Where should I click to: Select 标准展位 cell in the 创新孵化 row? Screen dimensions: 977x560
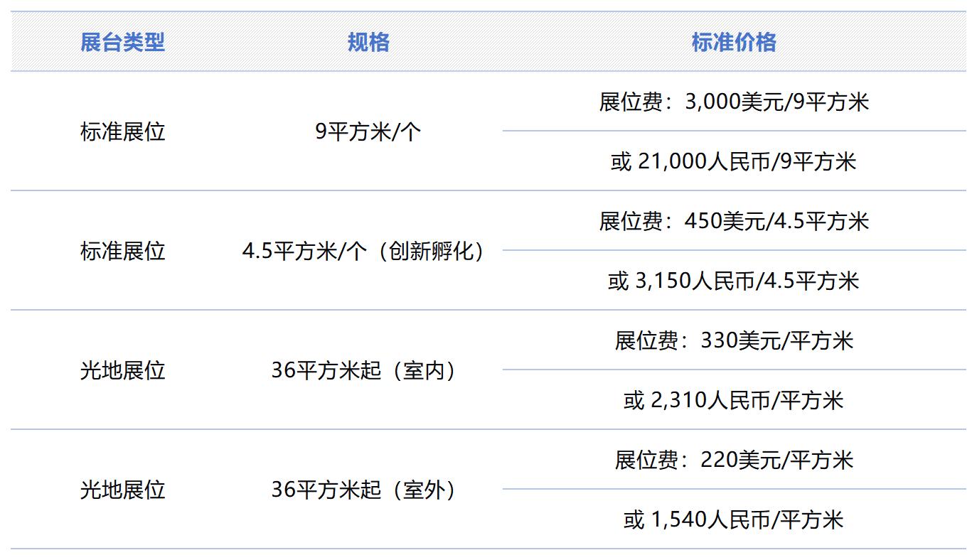(122, 252)
